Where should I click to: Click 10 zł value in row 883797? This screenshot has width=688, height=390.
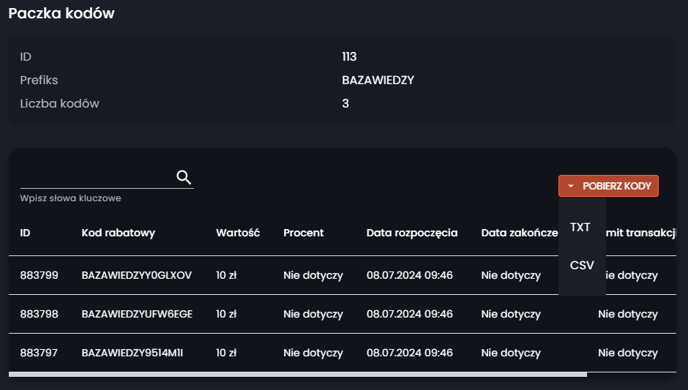coord(226,353)
